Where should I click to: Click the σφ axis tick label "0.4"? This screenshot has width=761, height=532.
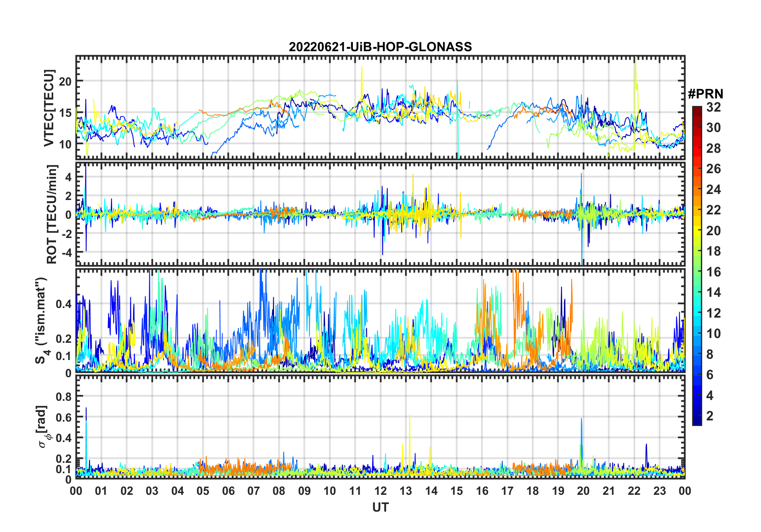tap(64, 438)
